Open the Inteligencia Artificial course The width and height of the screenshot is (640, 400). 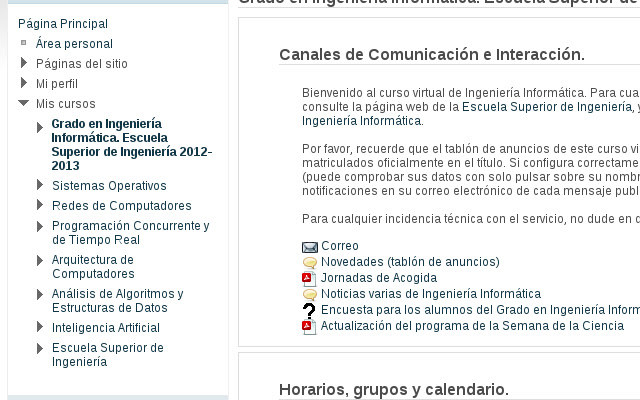pyautogui.click(x=106, y=328)
